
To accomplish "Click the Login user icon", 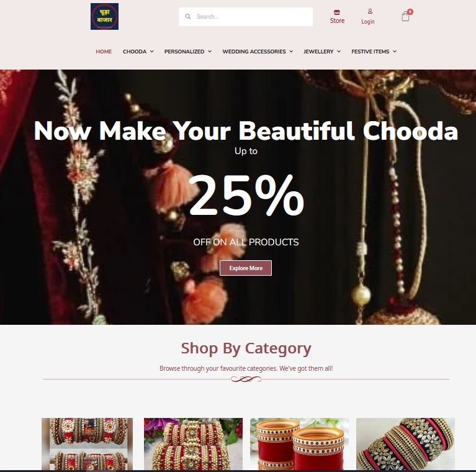I will [x=370, y=11].
